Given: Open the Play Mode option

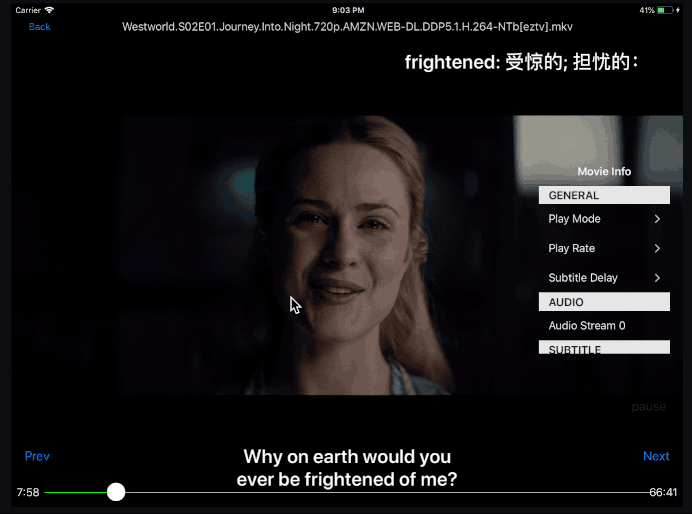Looking at the screenshot, I should click(604, 219).
